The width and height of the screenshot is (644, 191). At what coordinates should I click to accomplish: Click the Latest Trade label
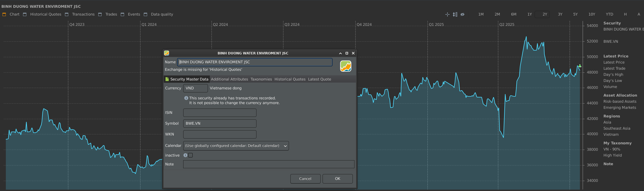tap(614, 68)
